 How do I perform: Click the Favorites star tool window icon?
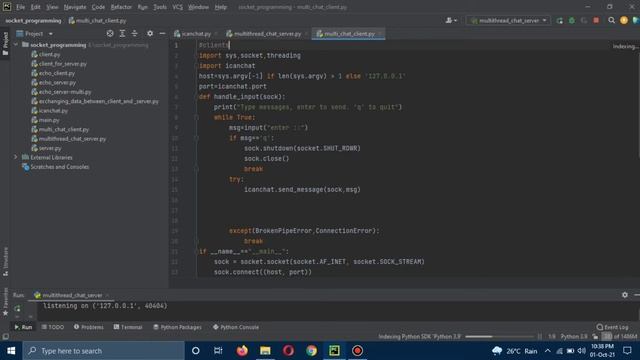[x=5, y=313]
